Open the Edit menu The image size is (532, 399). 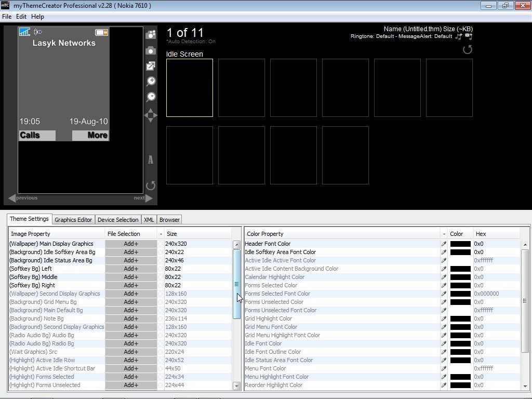pyautogui.click(x=21, y=16)
